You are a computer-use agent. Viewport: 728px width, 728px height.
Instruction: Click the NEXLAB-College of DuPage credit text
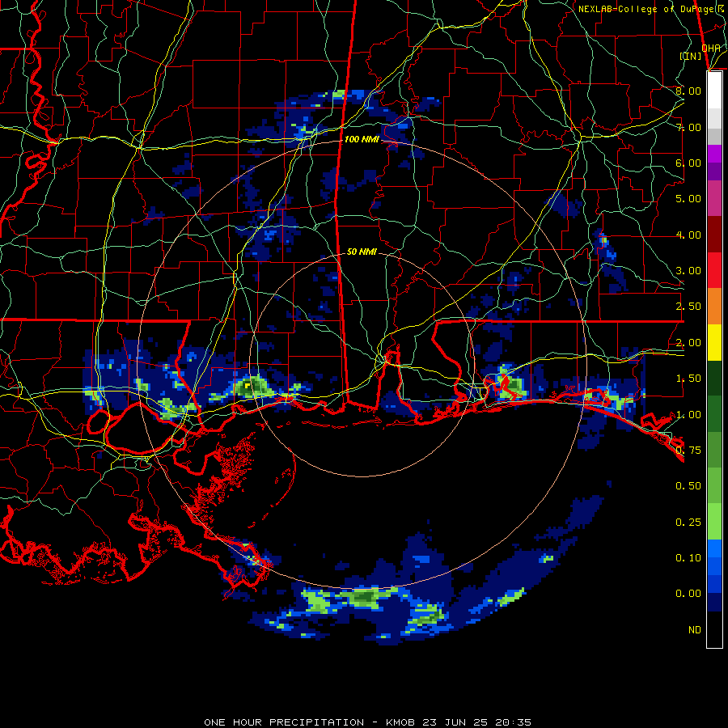tap(653, 9)
